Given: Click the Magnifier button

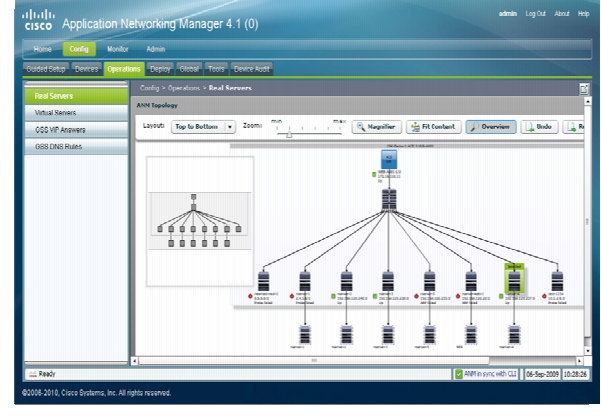Looking at the screenshot, I should coord(376,127).
